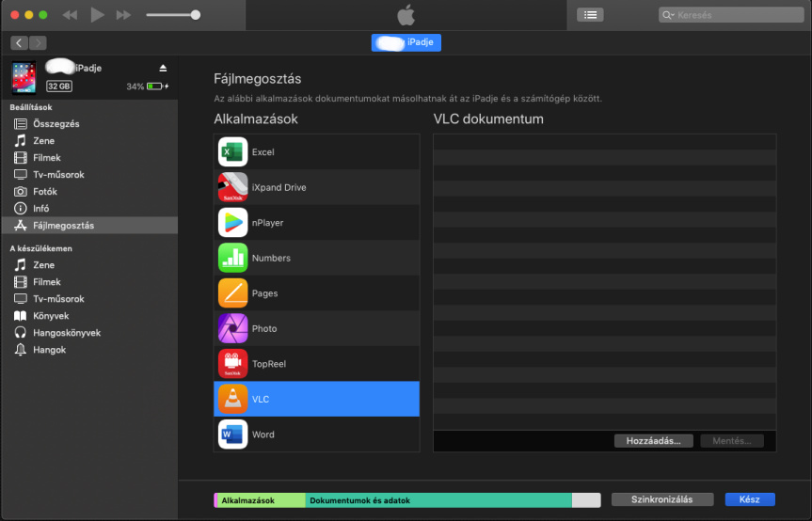This screenshot has height=521, width=812.
Task: Click the Szinkronizálás button
Action: tap(662, 499)
